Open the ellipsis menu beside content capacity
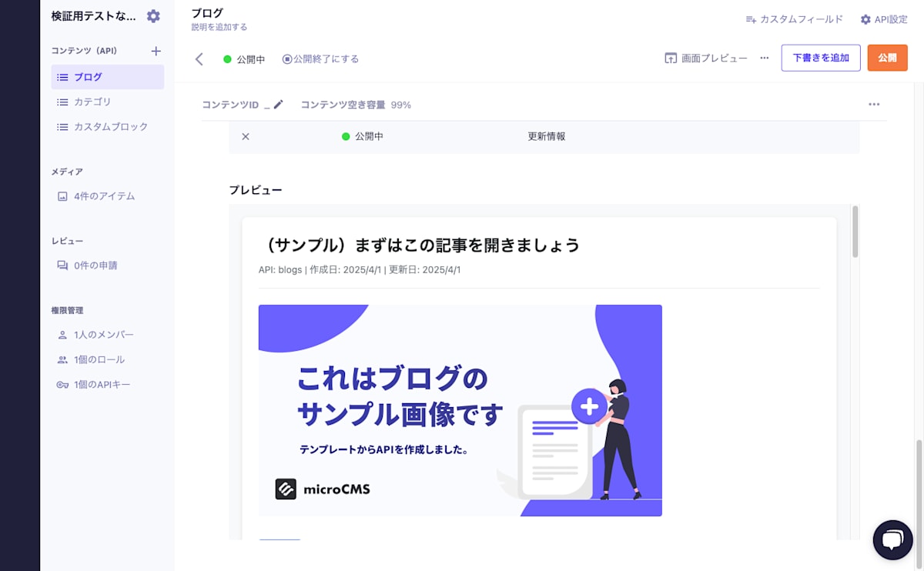 [874, 105]
